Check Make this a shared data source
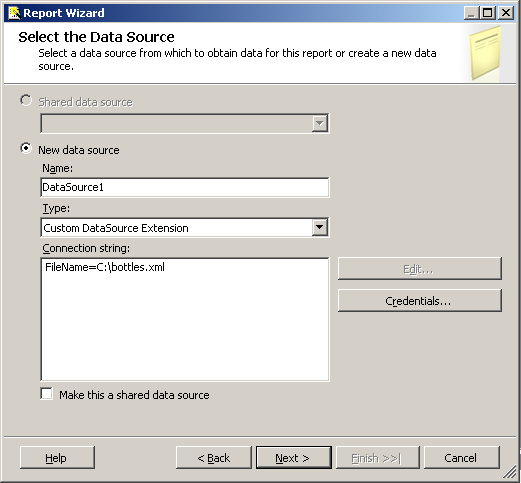The width and height of the screenshot is (521, 483). pos(46,393)
